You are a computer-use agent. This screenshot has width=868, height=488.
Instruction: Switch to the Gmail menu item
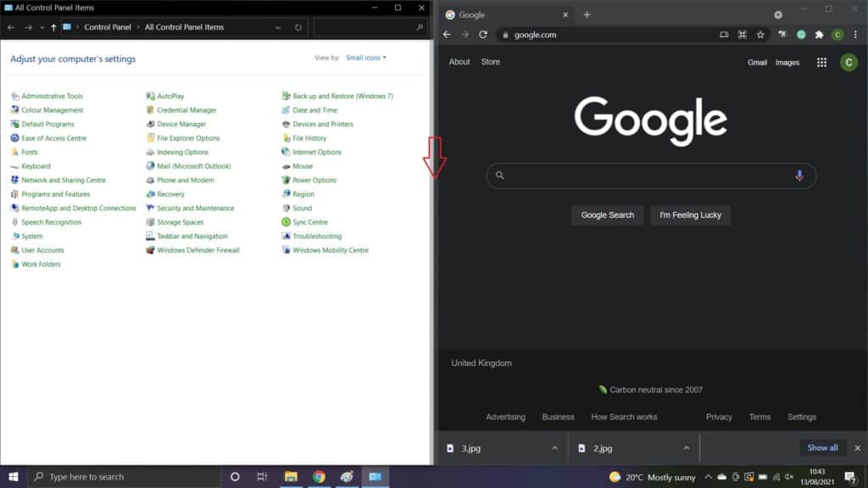pos(757,62)
